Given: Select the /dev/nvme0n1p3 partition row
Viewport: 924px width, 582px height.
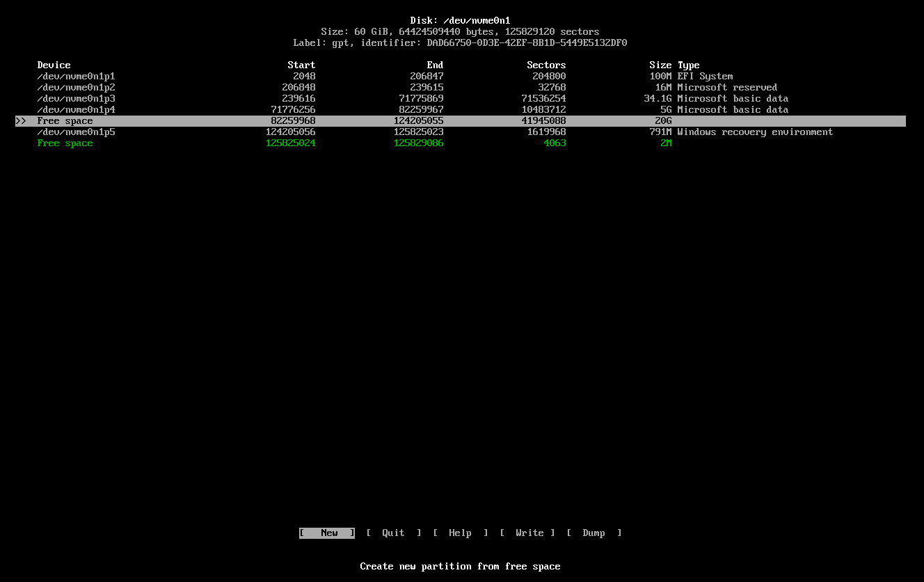Looking at the screenshot, I should click(461, 99).
